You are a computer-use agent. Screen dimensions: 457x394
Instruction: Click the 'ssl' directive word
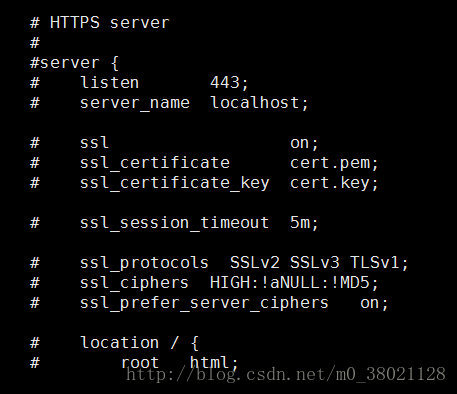(x=94, y=143)
